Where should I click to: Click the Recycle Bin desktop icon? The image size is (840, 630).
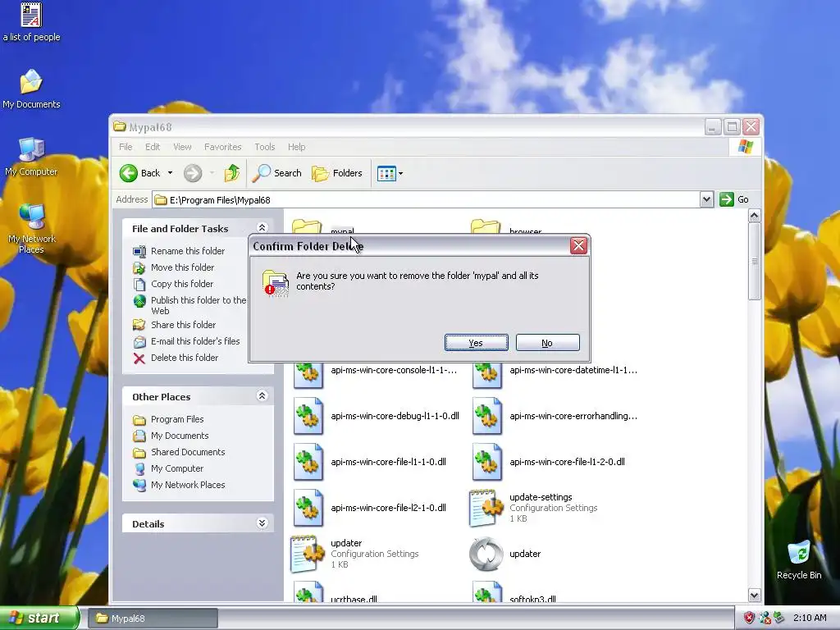coord(799,560)
